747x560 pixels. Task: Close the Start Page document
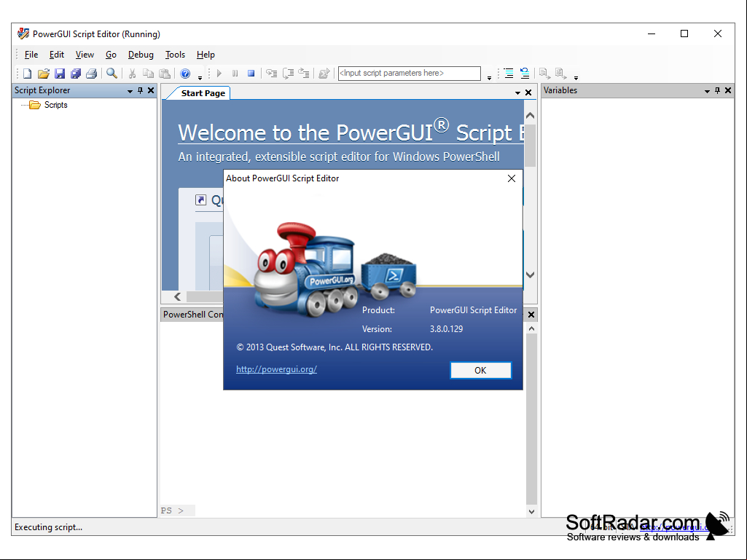point(528,92)
